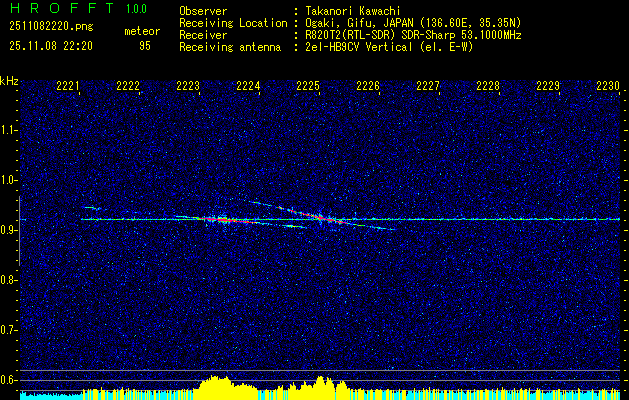
Task: Click frequency axis label 1.0
Action: tap(9, 180)
